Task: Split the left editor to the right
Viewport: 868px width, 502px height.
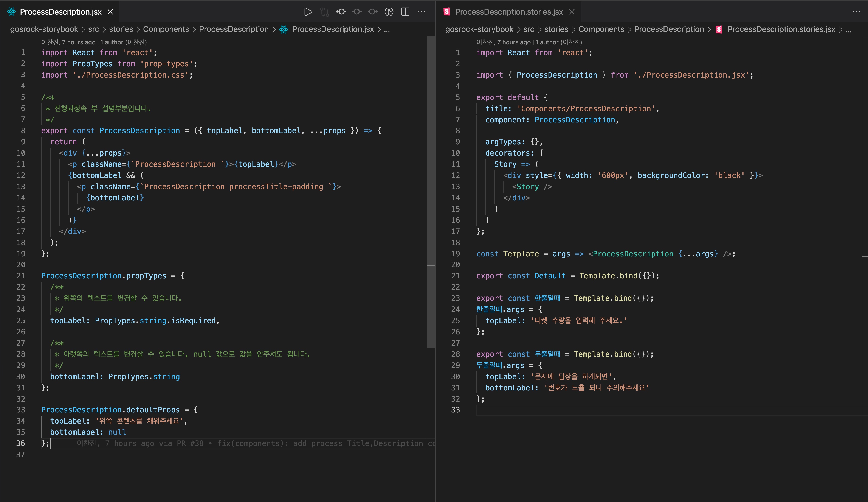Action: click(x=405, y=12)
